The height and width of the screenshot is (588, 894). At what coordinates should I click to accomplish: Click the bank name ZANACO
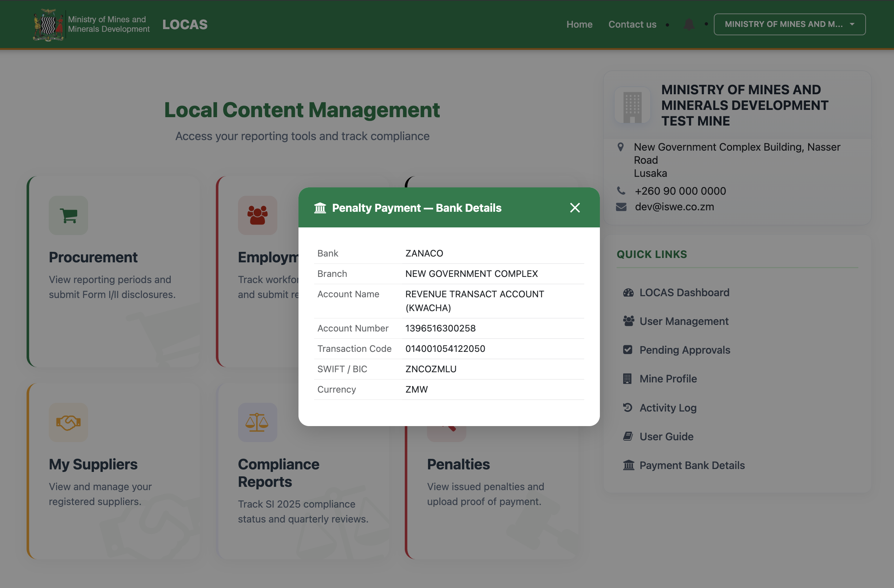[424, 254]
